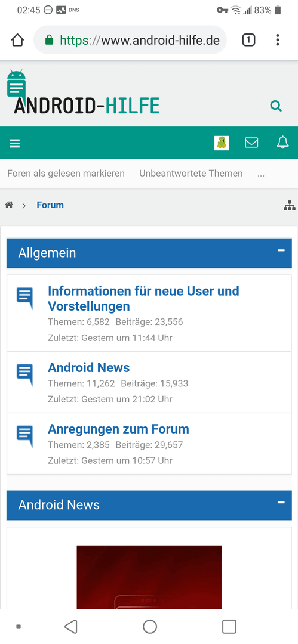The image size is (298, 644).
Task: Open the private messages envelope icon
Action: tap(251, 143)
